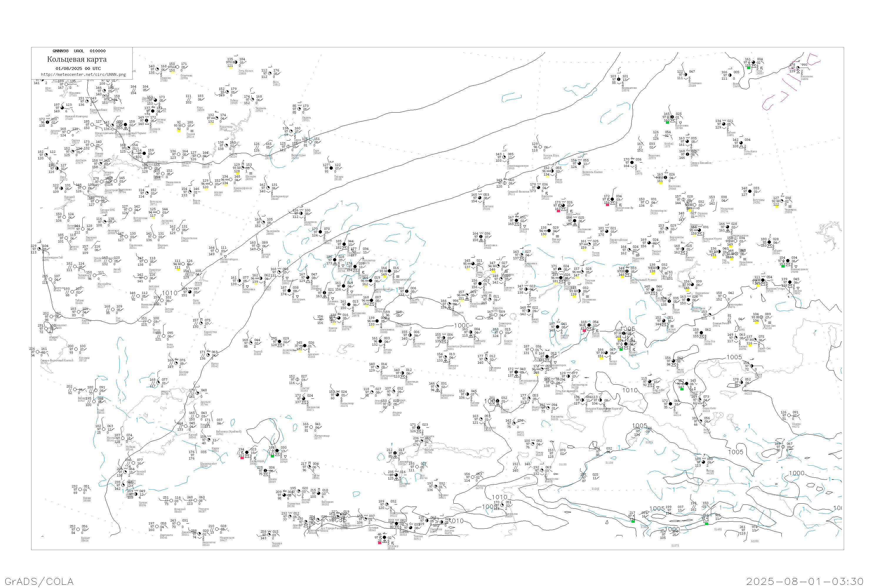Screen dimensions: 882x588
Task: Click the GrADS/COLA label at bottom left
Action: (x=39, y=581)
